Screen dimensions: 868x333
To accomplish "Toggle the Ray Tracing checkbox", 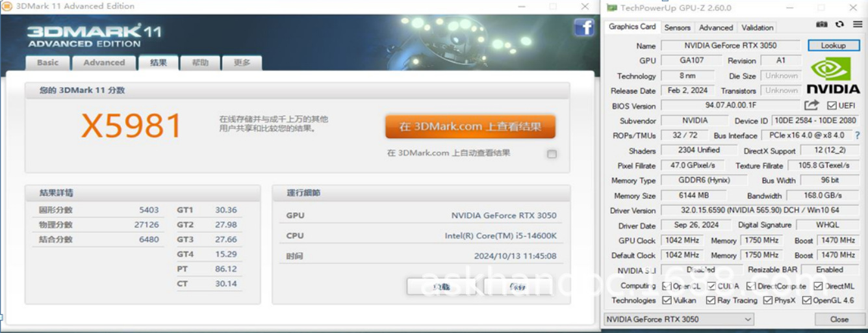I will [x=710, y=300].
